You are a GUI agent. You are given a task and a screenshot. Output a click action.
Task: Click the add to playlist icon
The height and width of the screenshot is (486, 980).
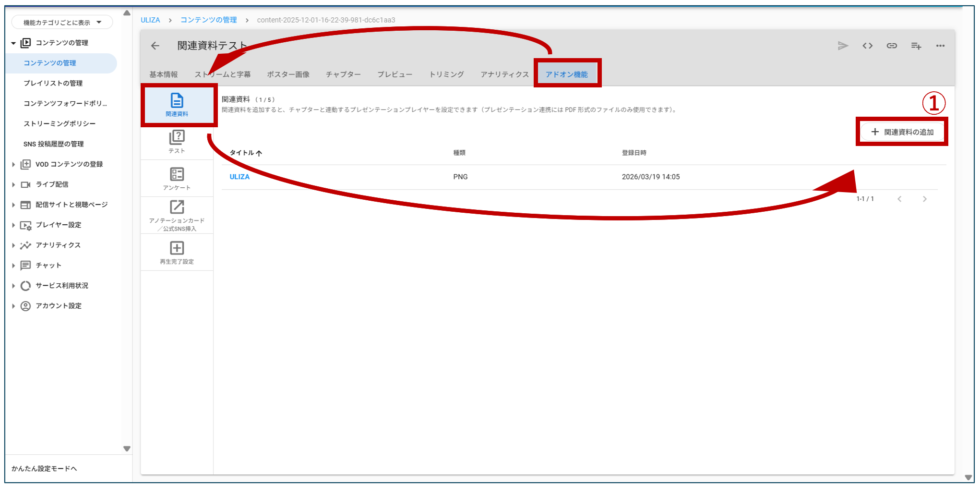(x=916, y=46)
